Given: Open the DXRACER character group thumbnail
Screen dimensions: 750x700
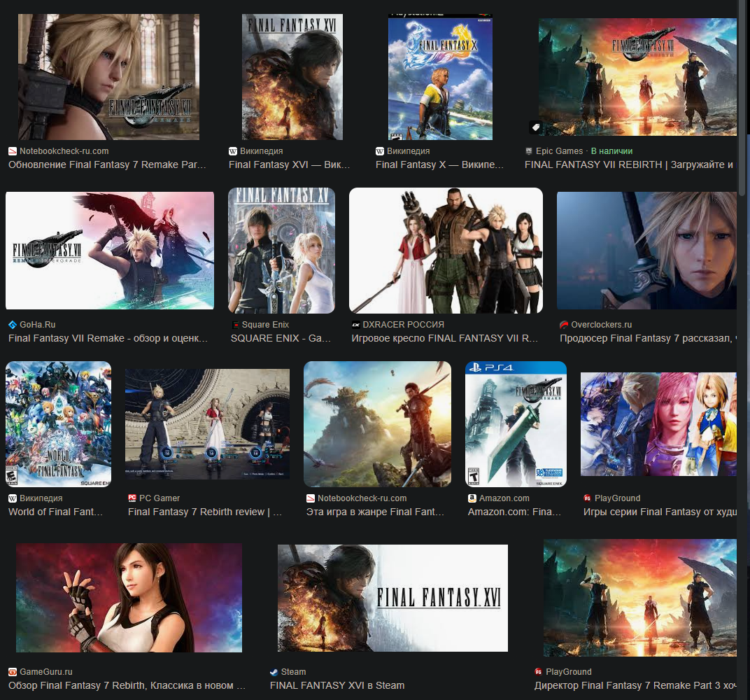Looking at the screenshot, I should pos(446,251).
